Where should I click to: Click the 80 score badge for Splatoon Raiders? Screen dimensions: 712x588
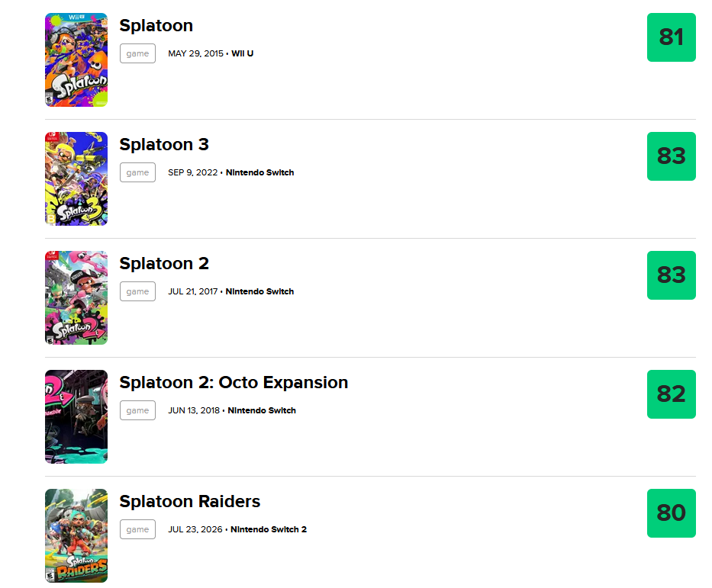point(671,512)
